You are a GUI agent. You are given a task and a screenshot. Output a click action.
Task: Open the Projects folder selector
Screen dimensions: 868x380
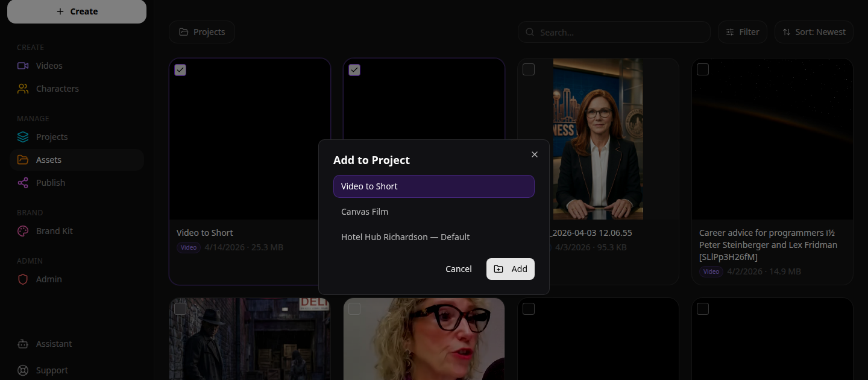click(x=202, y=32)
